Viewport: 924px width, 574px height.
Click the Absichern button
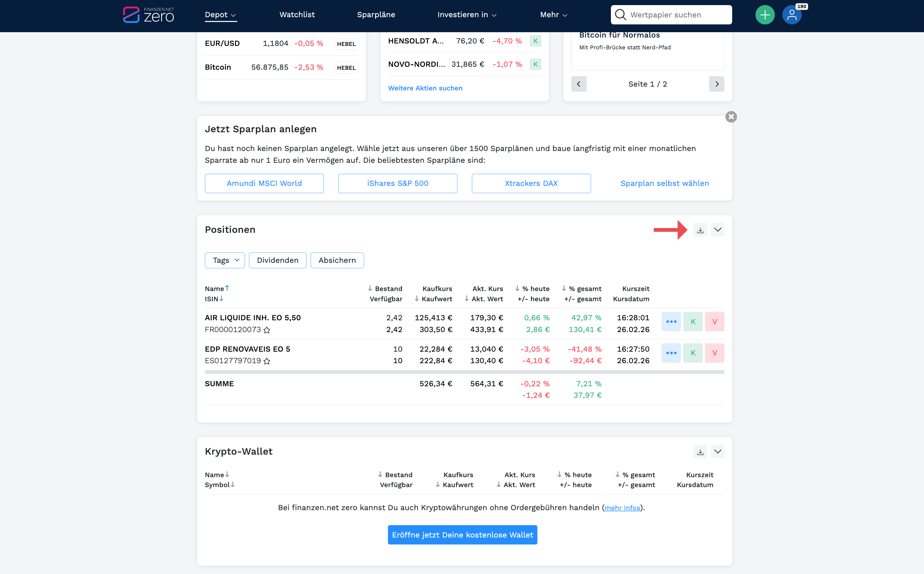point(337,260)
